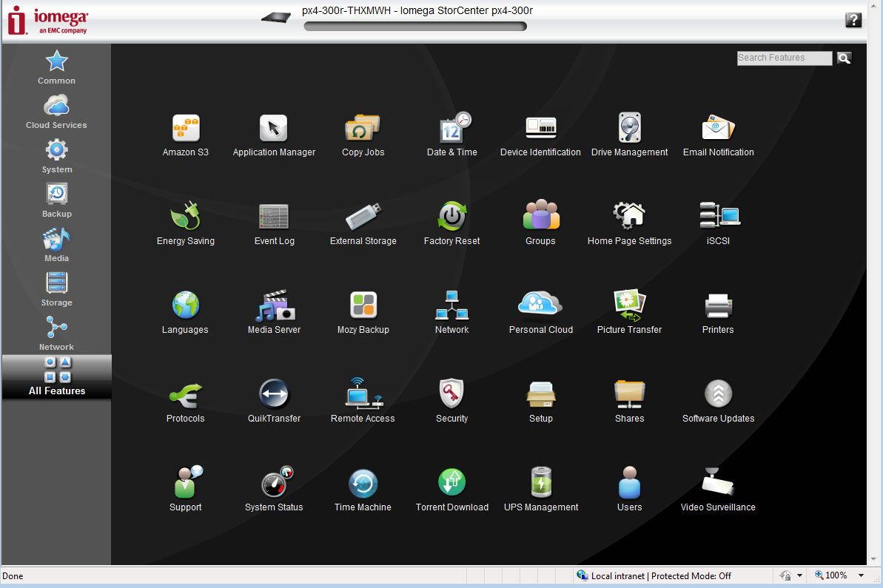This screenshot has height=588, width=883.
Task: Open iSCSI configuration
Action: point(718,224)
